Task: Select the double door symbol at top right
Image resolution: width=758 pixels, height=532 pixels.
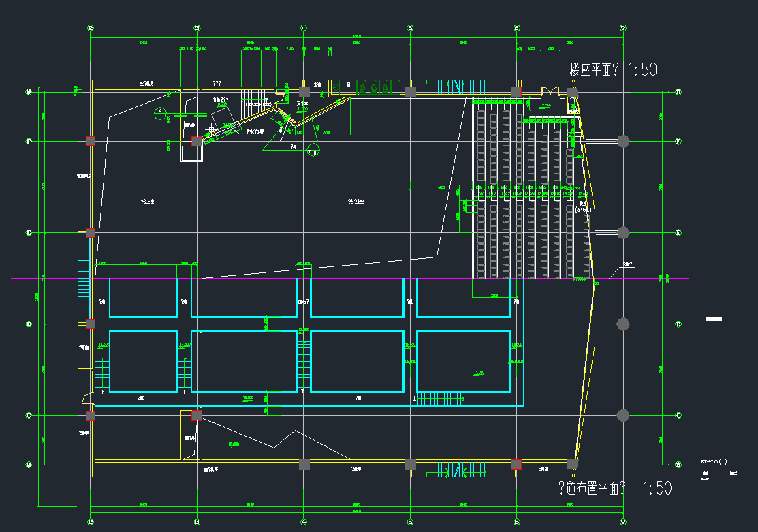Action: (x=548, y=93)
